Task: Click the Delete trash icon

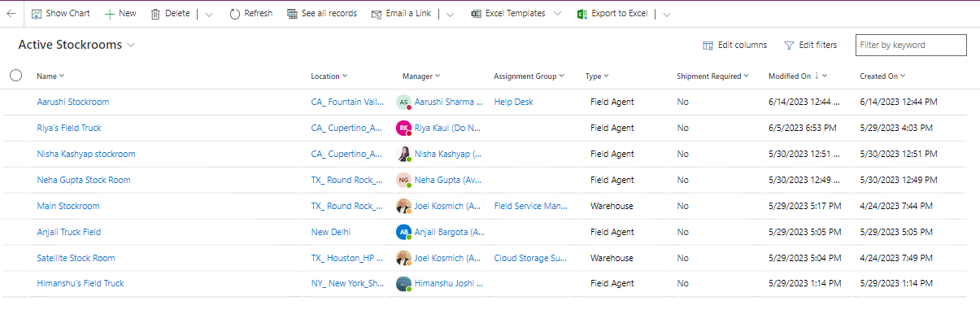Action: click(x=155, y=14)
